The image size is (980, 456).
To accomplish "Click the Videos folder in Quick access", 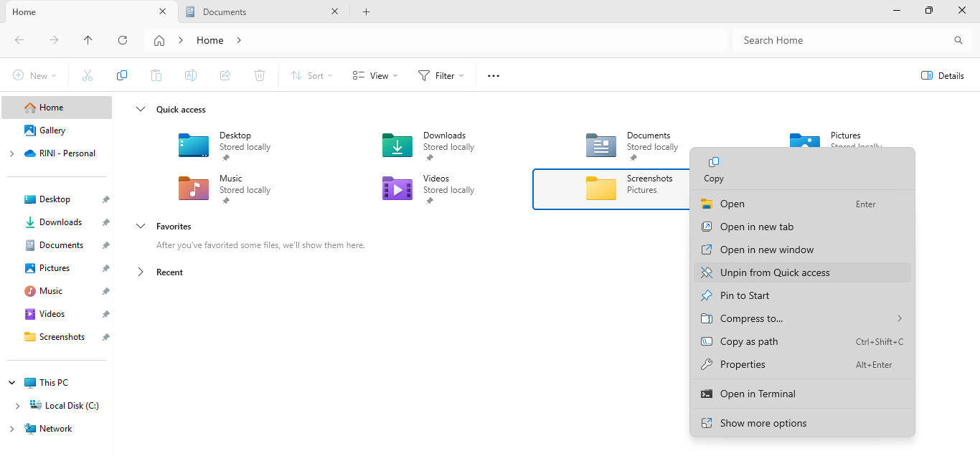I will point(435,179).
